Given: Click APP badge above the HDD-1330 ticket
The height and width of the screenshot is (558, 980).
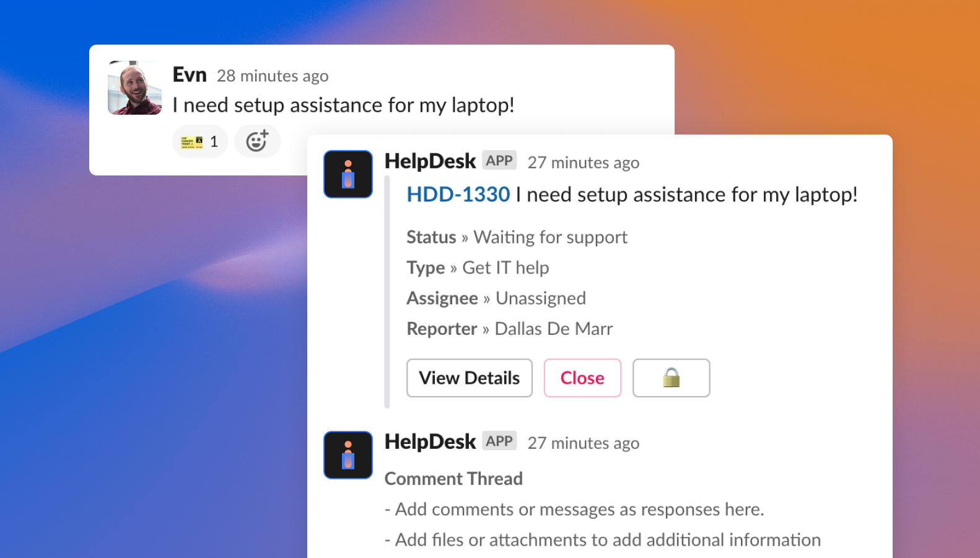Looking at the screenshot, I should (x=499, y=161).
